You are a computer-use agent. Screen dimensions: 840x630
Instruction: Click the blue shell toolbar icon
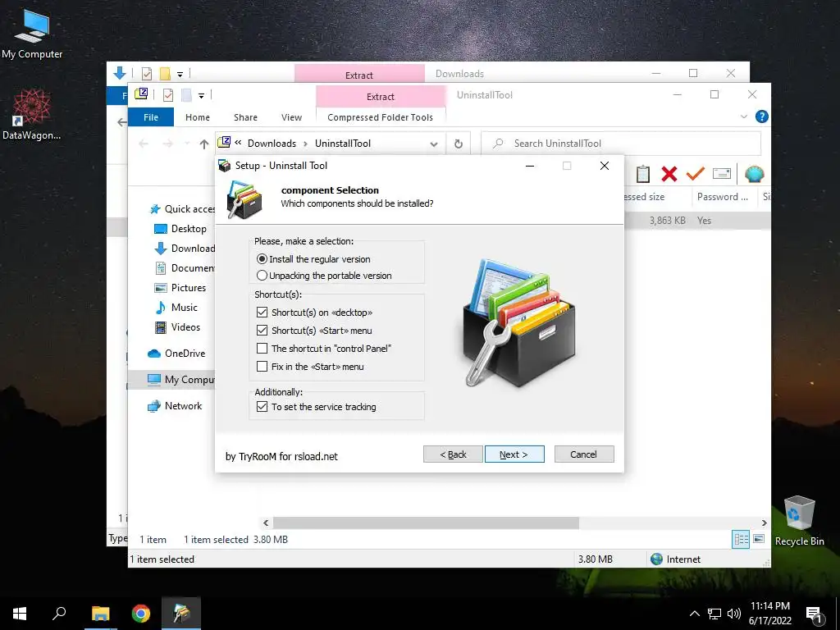click(x=755, y=174)
